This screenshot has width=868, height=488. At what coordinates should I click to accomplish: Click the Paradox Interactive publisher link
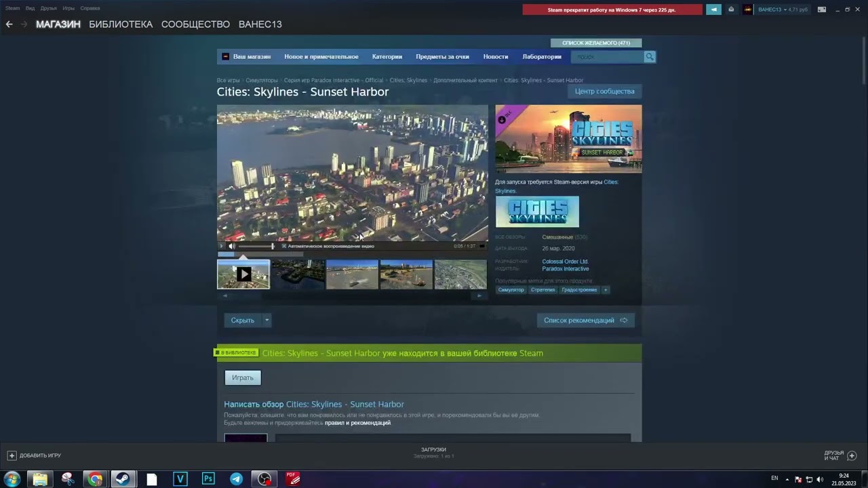click(566, 269)
